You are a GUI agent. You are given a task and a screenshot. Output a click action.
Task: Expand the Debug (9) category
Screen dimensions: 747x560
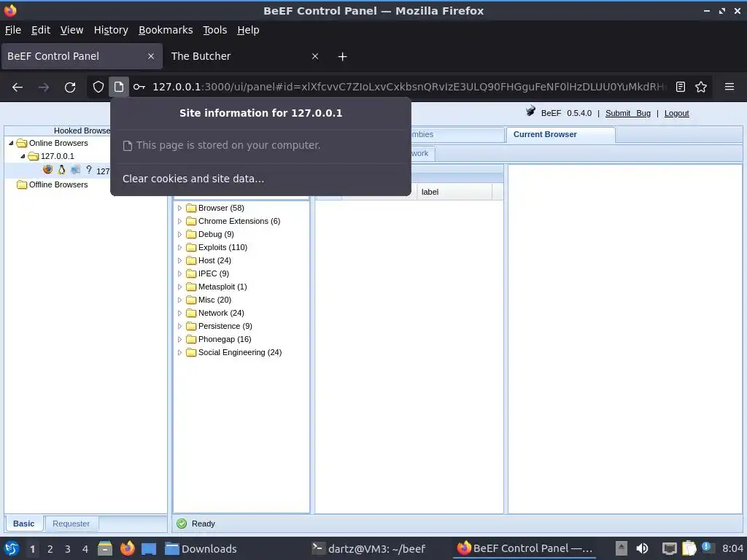(179, 234)
